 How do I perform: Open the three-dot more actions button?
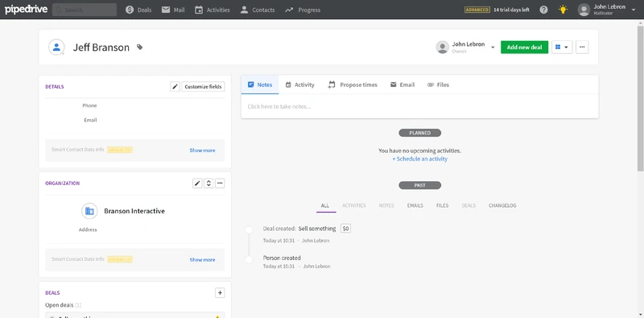[x=582, y=47]
